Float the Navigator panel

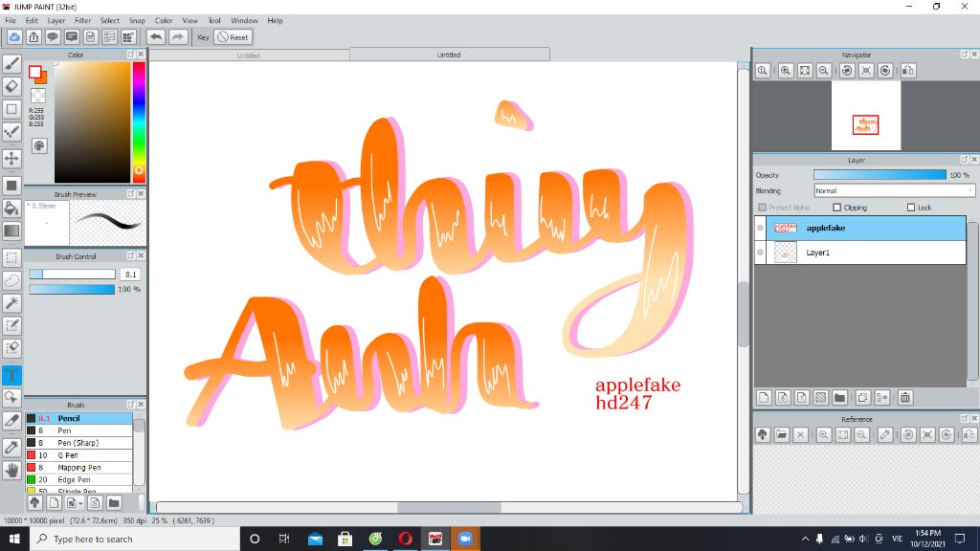point(965,55)
